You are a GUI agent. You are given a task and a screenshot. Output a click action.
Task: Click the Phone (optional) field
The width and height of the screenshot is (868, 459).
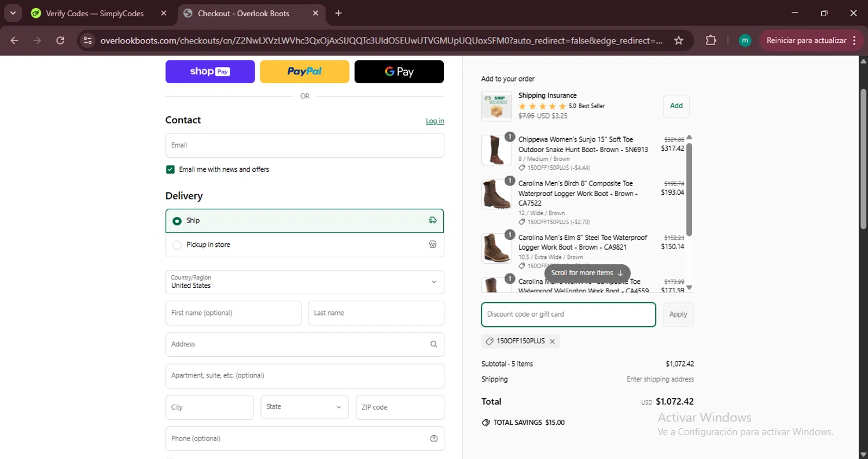(x=305, y=439)
